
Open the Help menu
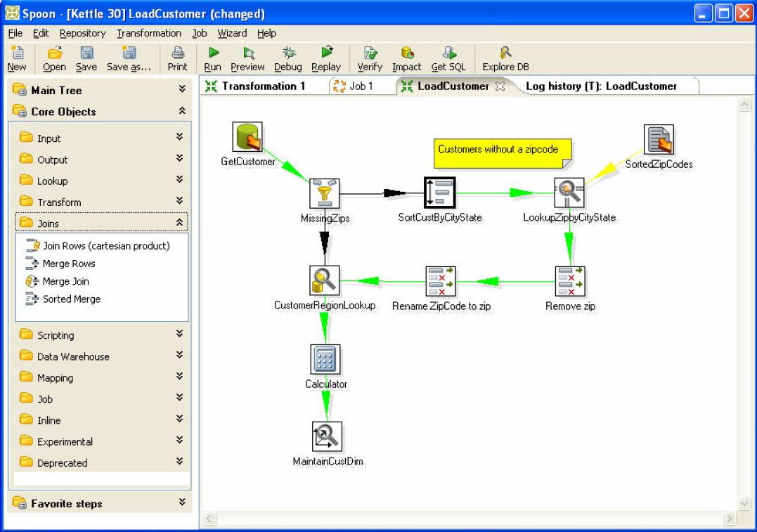pyautogui.click(x=266, y=33)
